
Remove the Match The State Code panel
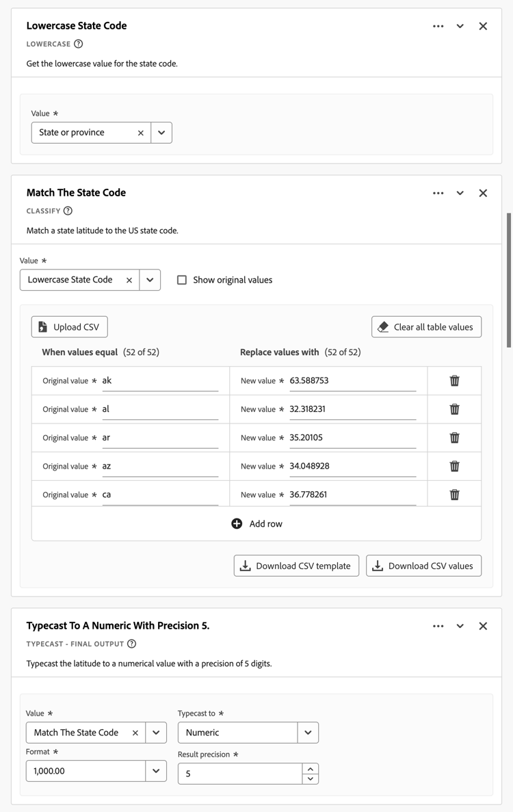click(483, 193)
